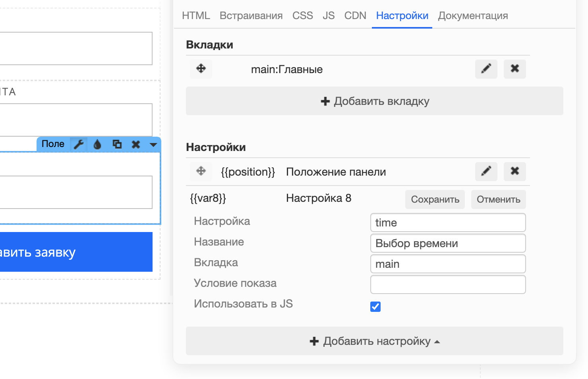
Task: Focus the top form input field
Action: (x=76, y=48)
